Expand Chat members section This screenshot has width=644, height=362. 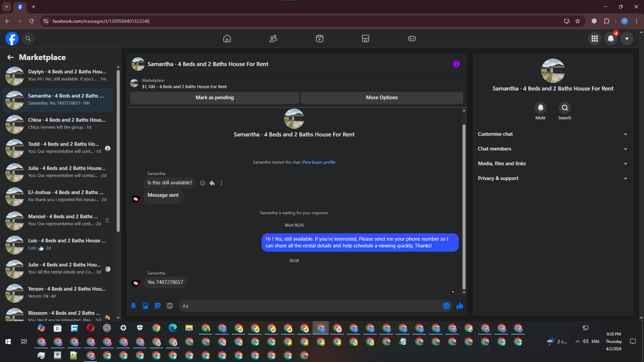(x=553, y=149)
